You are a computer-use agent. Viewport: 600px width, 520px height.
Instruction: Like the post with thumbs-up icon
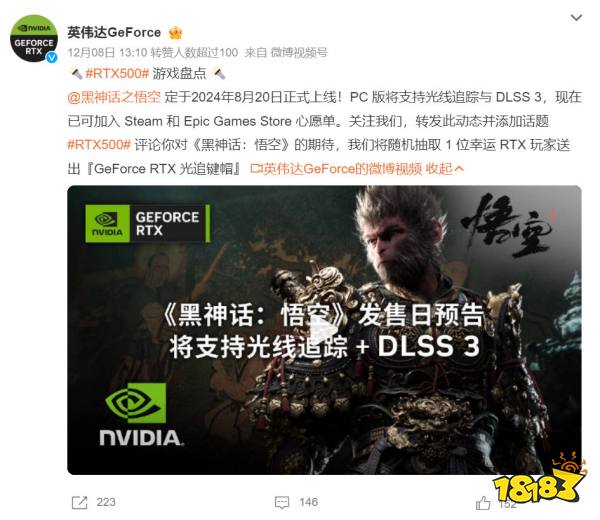(483, 503)
